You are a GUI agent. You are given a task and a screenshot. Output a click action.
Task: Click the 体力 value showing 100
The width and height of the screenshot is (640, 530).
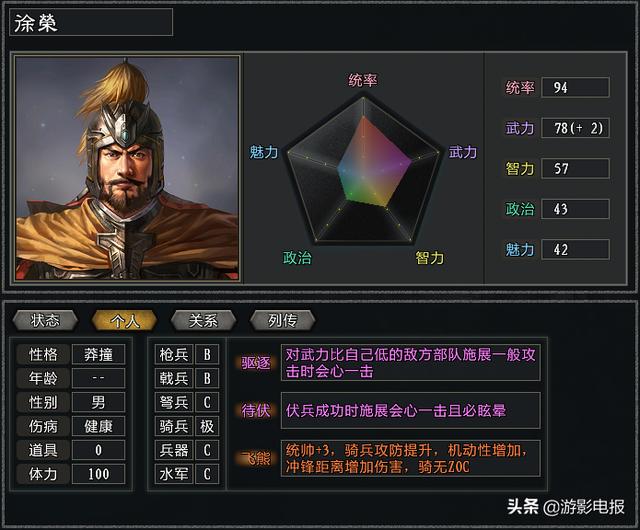point(98,474)
